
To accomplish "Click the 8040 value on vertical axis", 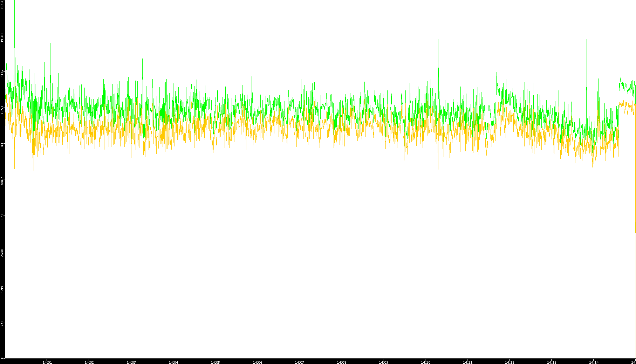I will click(x=2, y=37).
